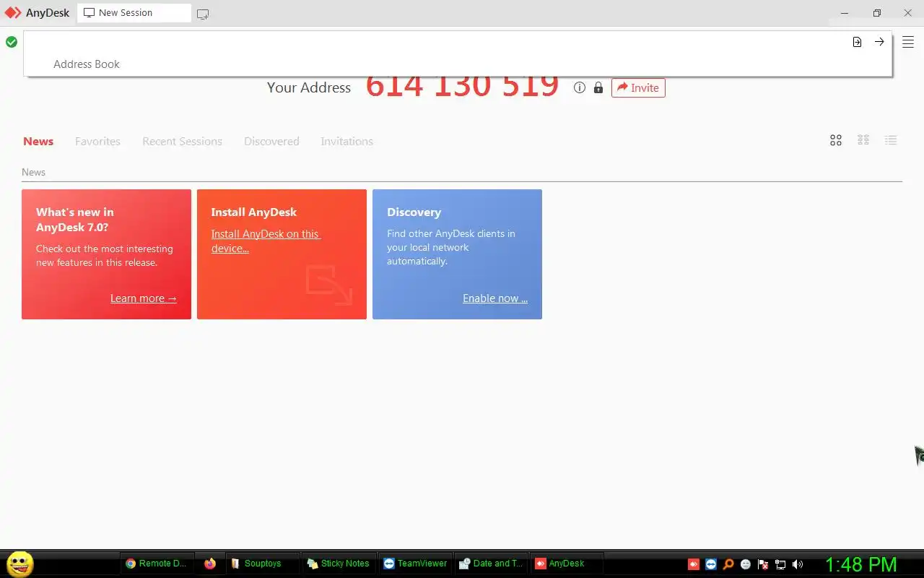Select the News tab

[x=38, y=141]
